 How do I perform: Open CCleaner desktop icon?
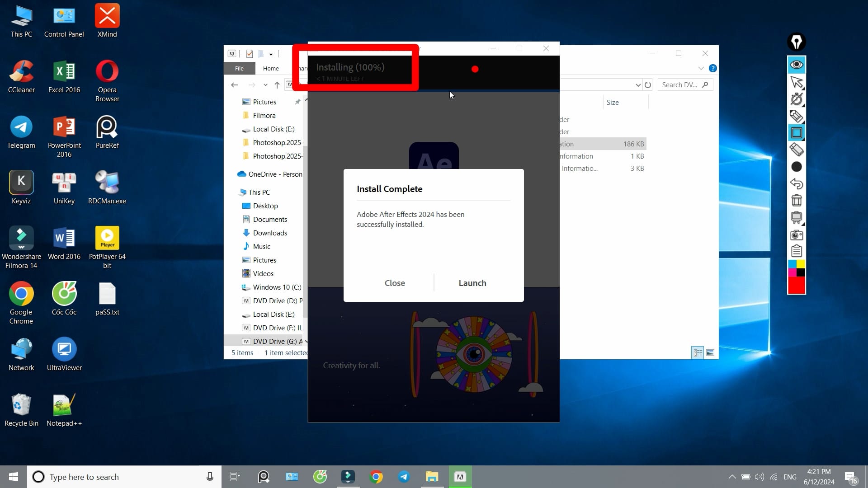[x=21, y=76]
